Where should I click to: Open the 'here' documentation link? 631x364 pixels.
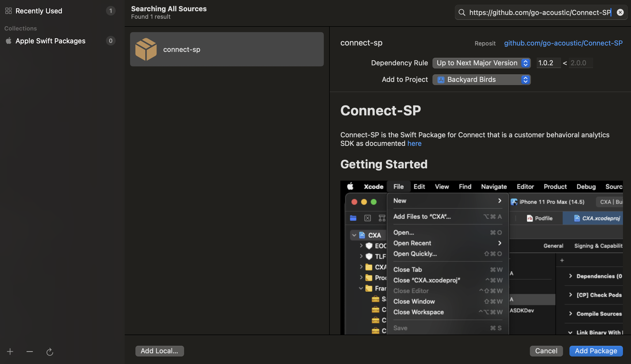click(414, 143)
